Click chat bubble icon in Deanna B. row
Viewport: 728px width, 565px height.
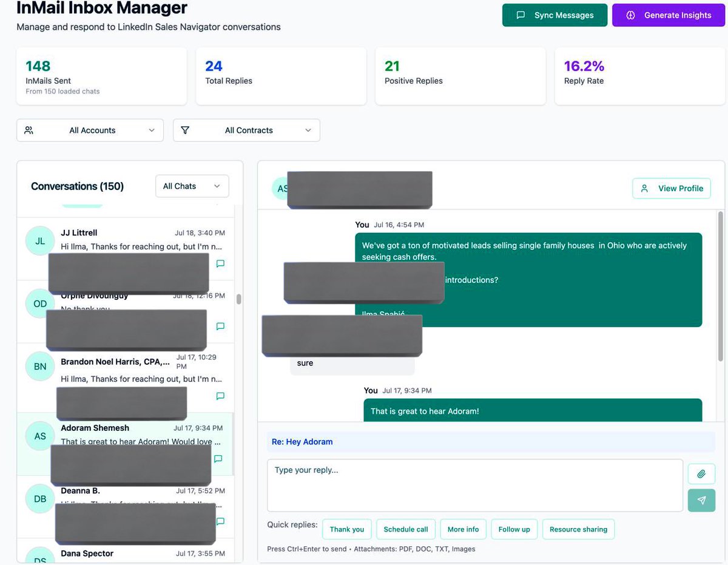(220, 521)
